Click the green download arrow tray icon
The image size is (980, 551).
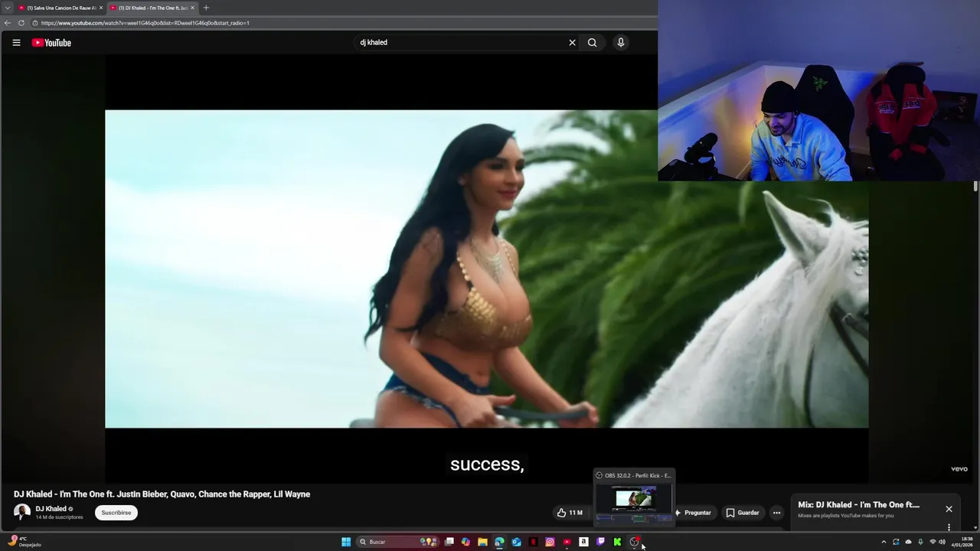(921, 542)
